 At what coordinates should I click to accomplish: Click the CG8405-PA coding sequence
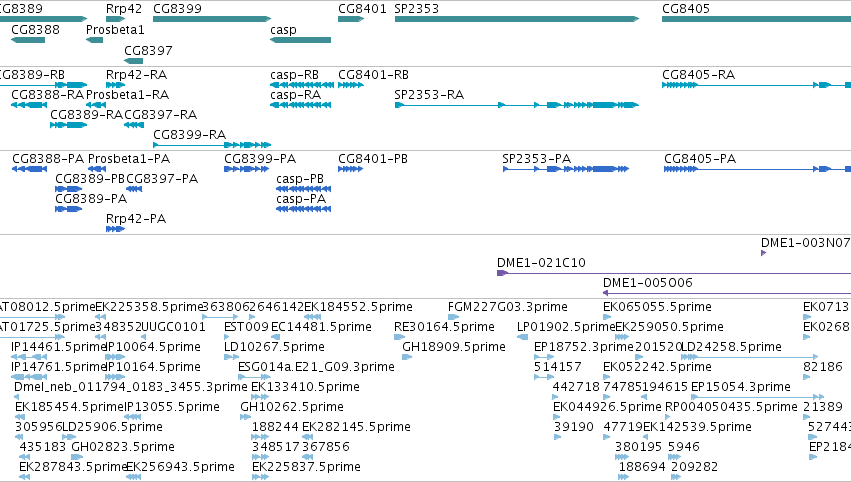point(758,169)
